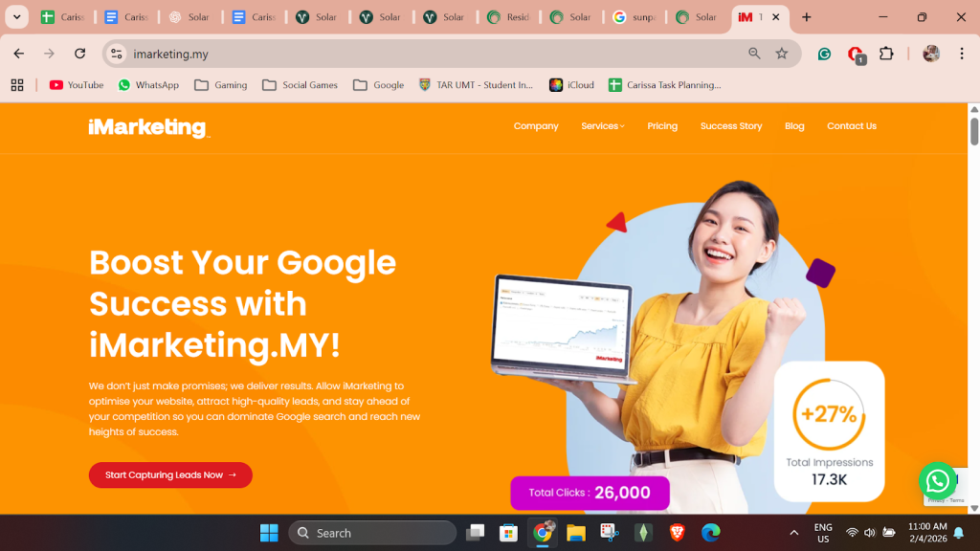The image size is (980, 551).
Task: Click the taskbar Search box
Action: pyautogui.click(x=372, y=533)
